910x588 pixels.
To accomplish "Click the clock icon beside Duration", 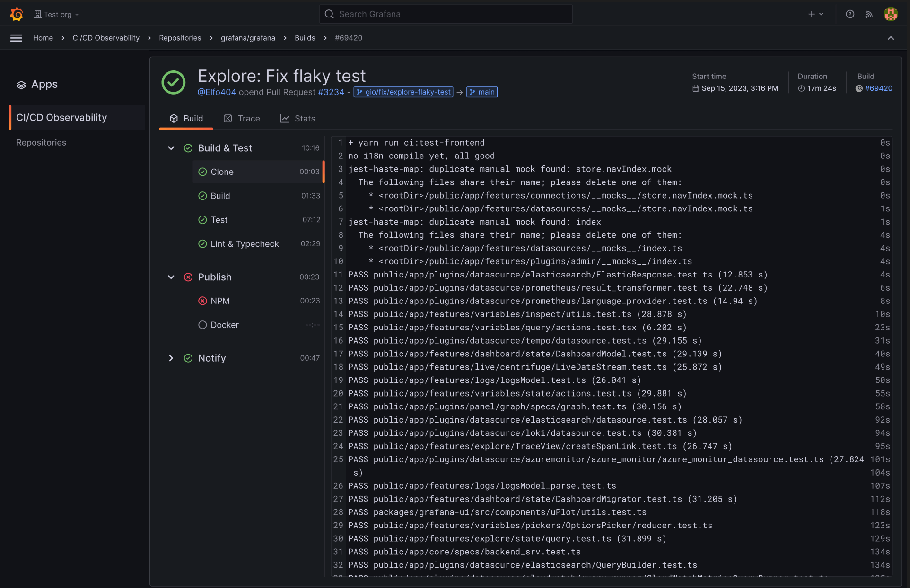I will [x=801, y=88].
